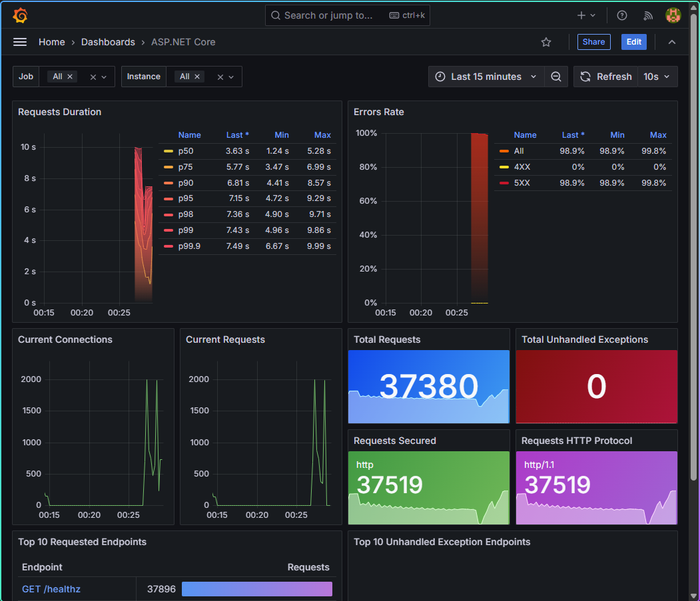
Task: Open the 10s refresh interval dropdown
Action: 657,77
